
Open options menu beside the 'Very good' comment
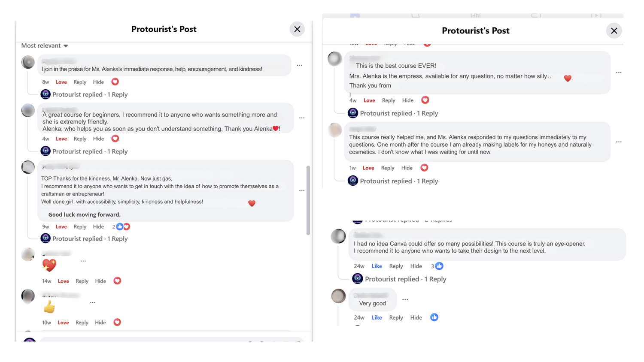pos(405,300)
